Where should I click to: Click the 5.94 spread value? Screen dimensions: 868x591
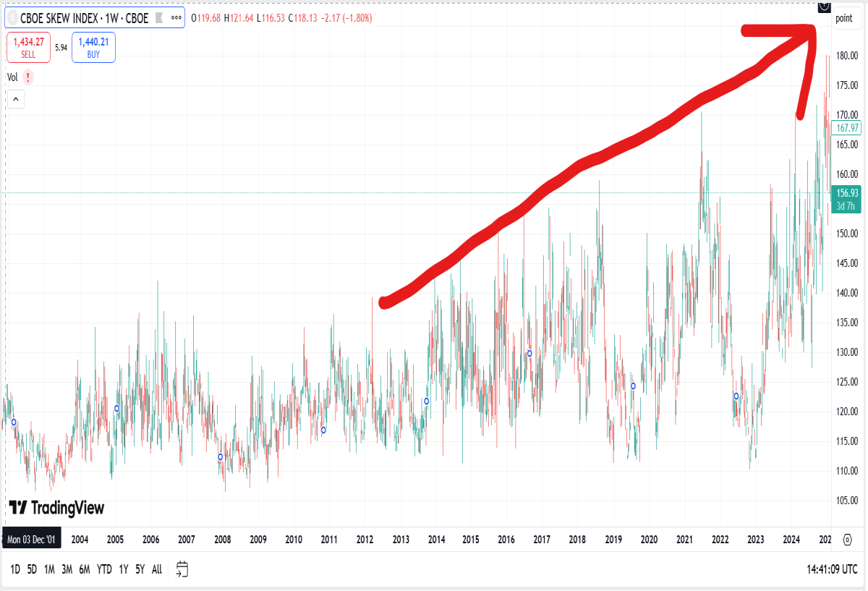(x=61, y=48)
